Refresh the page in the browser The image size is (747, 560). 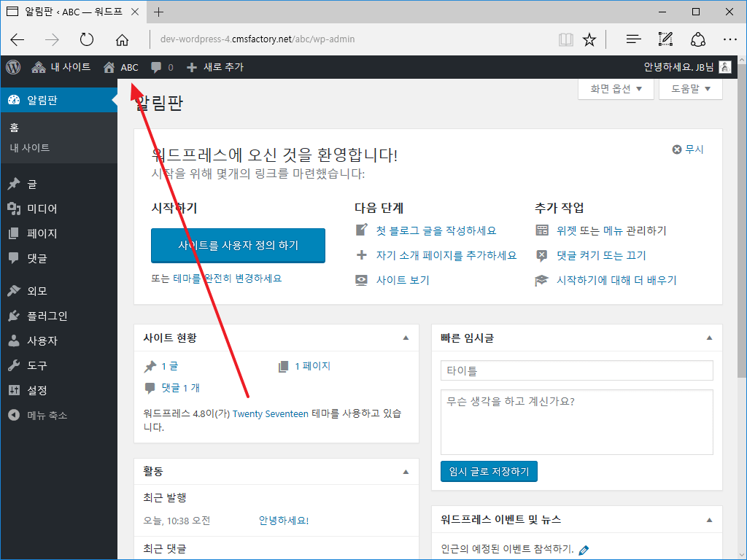coord(87,39)
